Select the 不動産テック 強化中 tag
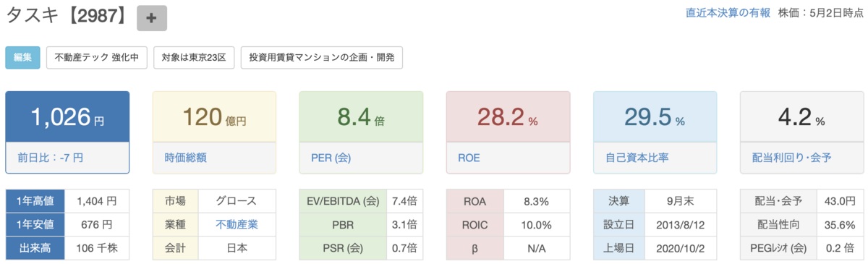 (97, 58)
